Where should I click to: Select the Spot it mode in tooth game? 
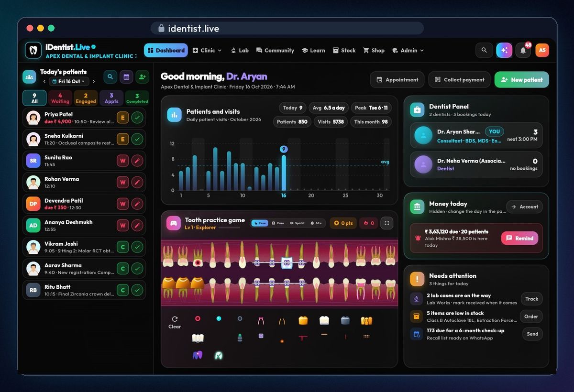point(297,223)
